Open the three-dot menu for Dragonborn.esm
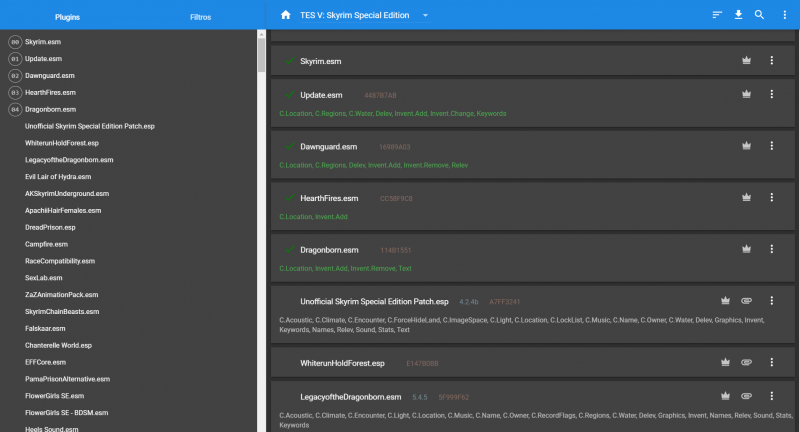Viewport: 800px width, 432px height. click(x=771, y=249)
